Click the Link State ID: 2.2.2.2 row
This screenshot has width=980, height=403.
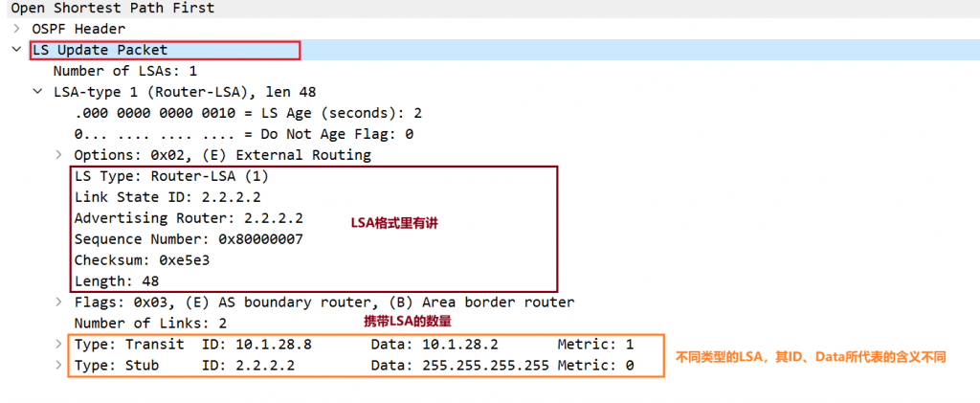pos(154,197)
